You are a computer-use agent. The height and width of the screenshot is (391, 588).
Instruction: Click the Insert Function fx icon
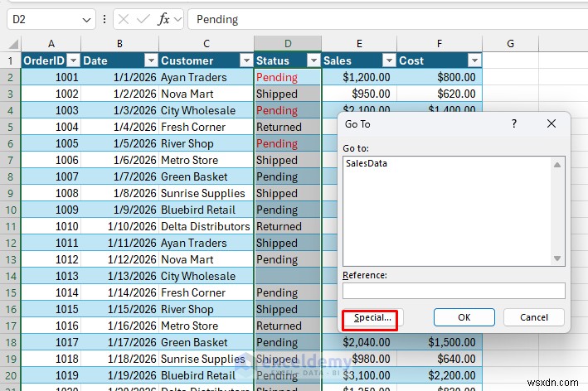tap(163, 19)
